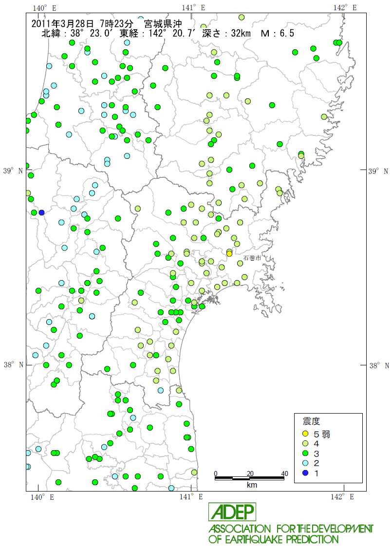392x549 pixels.
Task: Click the light green intensity 4 legend swatch
Action: [x=305, y=444]
